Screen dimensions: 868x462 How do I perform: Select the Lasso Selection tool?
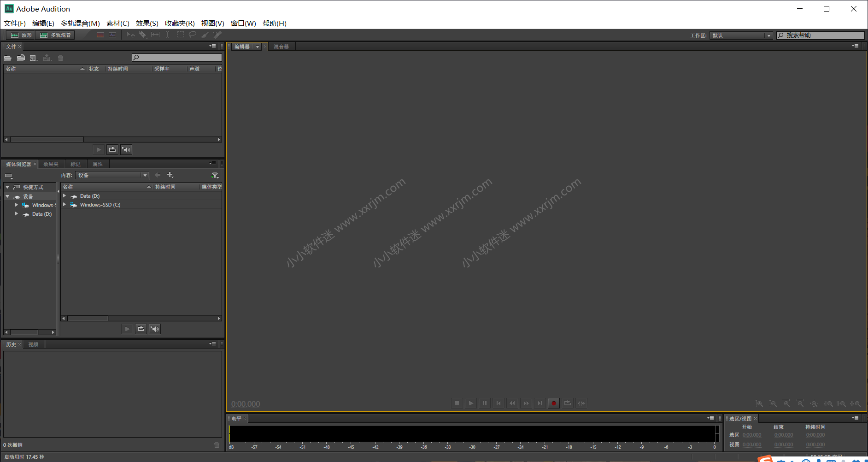click(x=193, y=35)
